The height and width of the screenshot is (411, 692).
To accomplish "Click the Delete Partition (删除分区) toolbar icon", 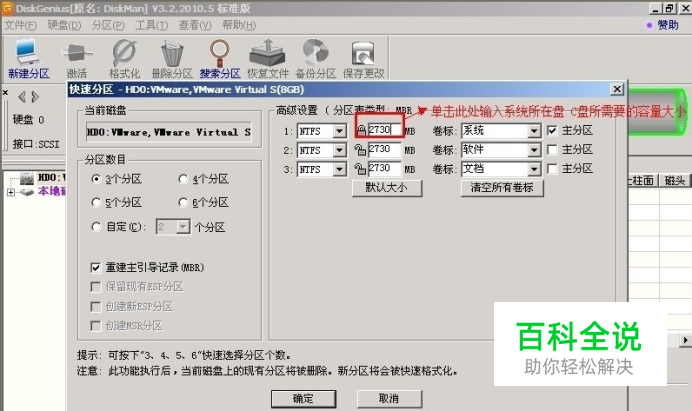I will 172,58.
